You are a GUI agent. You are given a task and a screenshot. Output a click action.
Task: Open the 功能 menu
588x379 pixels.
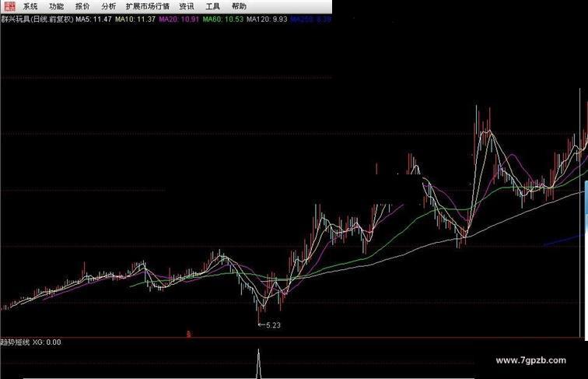point(56,6)
